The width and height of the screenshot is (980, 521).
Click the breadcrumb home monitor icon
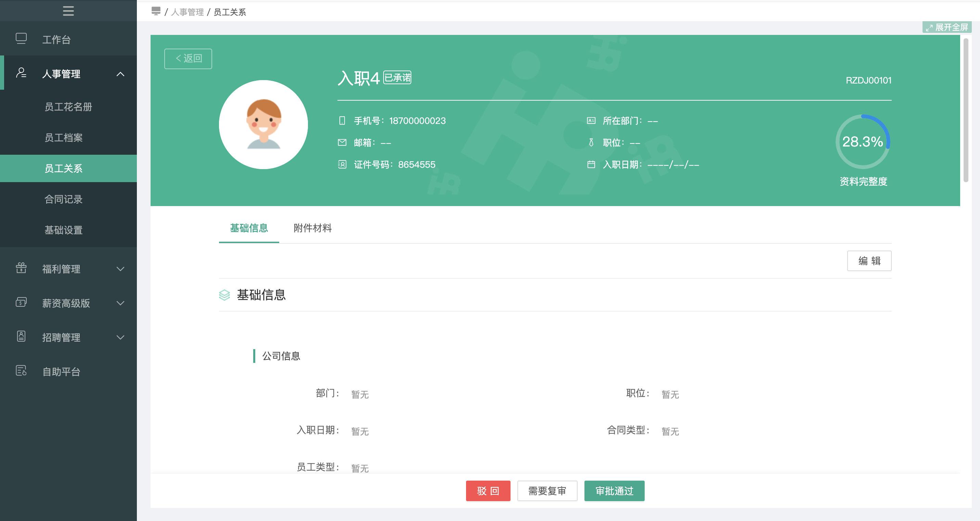coord(156,11)
